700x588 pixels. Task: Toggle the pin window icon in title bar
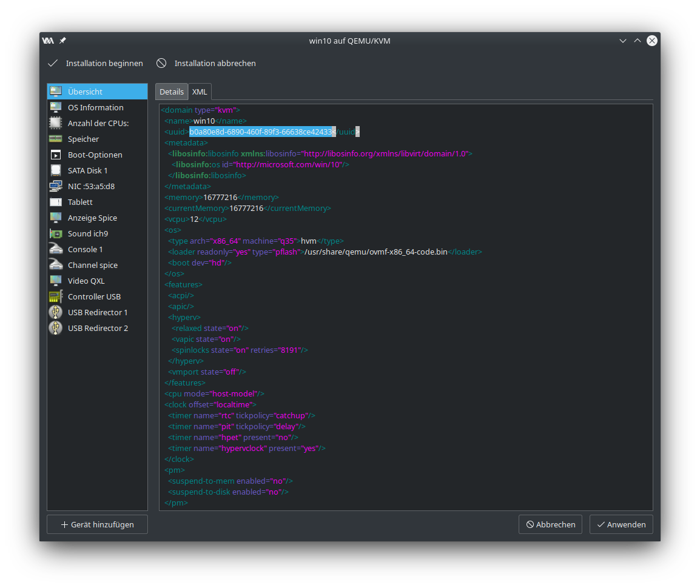pyautogui.click(x=63, y=41)
